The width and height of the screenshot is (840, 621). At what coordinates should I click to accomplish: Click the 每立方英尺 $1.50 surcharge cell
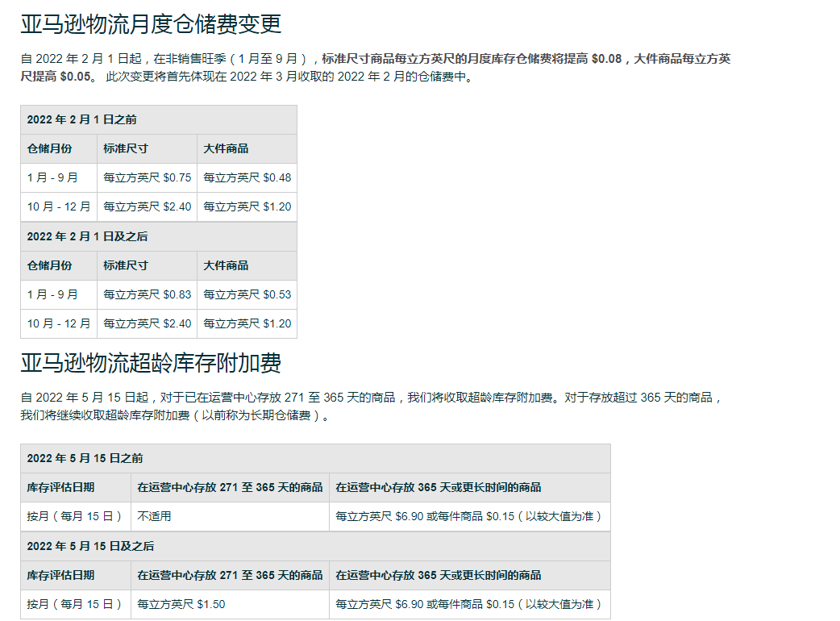[x=181, y=604]
